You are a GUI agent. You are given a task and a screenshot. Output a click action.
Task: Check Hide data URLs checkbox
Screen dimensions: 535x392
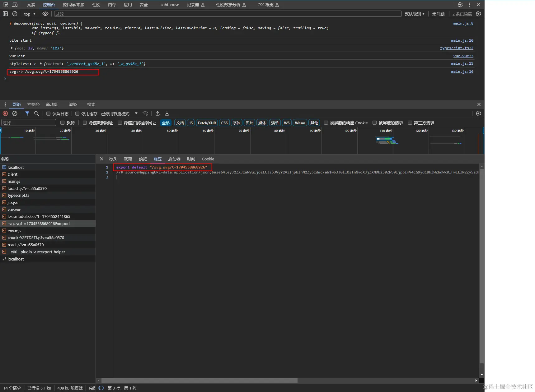click(x=85, y=123)
